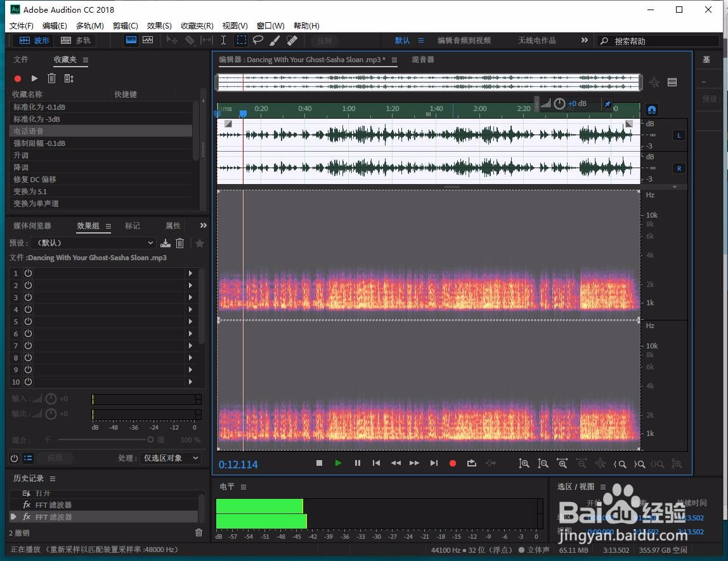Open the editor panel menu icon
The width and height of the screenshot is (728, 561).
point(394,60)
